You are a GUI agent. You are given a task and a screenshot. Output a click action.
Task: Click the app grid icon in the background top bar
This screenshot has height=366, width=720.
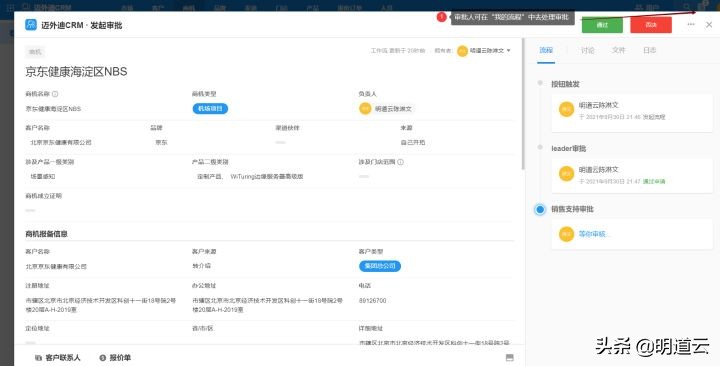coord(10,7)
